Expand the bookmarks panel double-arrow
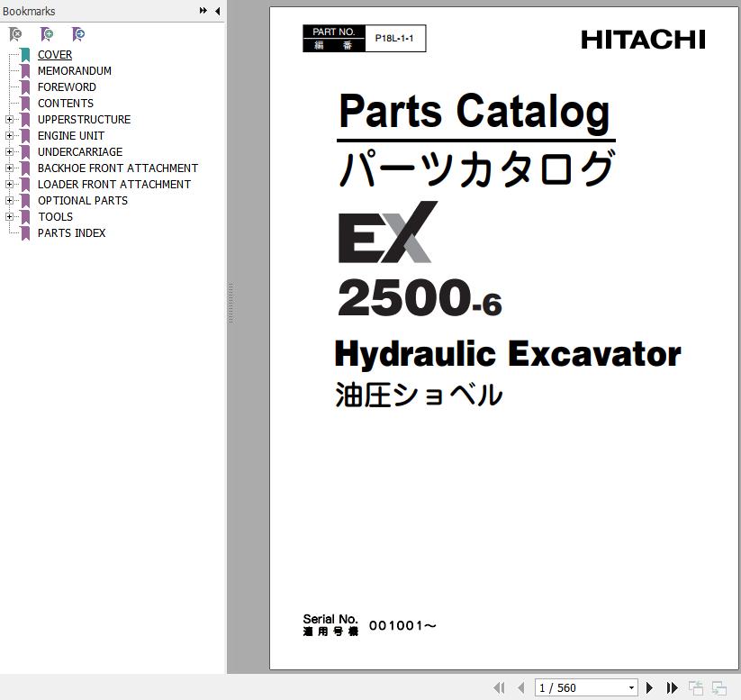The height and width of the screenshot is (700, 741). point(203,11)
